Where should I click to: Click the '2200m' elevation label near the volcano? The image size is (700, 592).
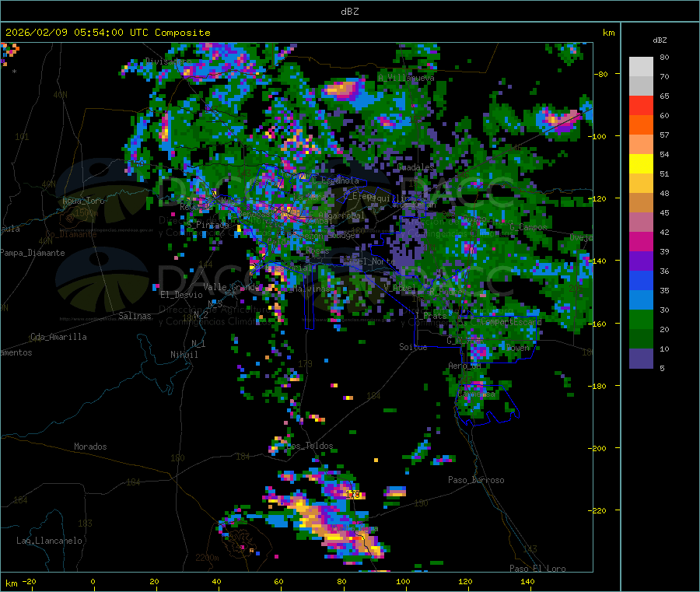point(207,558)
